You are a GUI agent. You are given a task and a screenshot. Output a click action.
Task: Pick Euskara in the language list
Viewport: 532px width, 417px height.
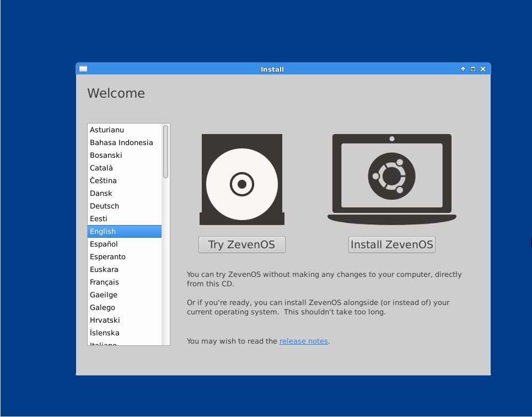125,269
